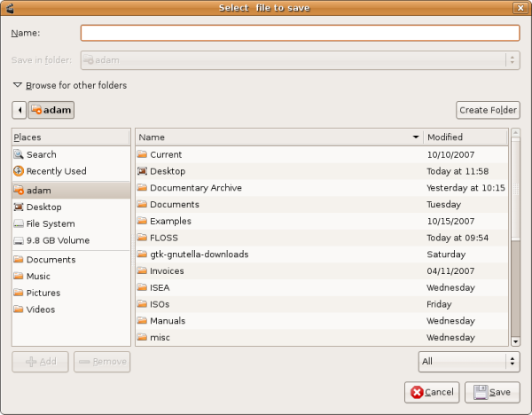Click the back arrow beside the adam path button
The image size is (532, 415).
tap(20, 110)
